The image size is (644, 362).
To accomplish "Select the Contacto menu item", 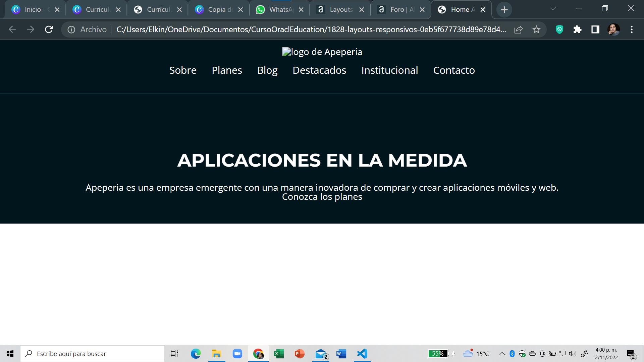I will point(454,70).
